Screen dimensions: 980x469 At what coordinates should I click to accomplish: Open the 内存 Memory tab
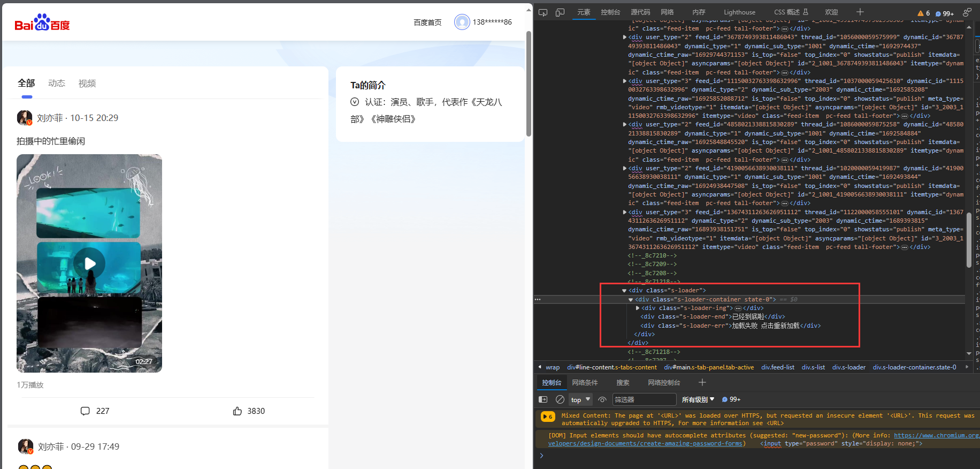(x=699, y=12)
